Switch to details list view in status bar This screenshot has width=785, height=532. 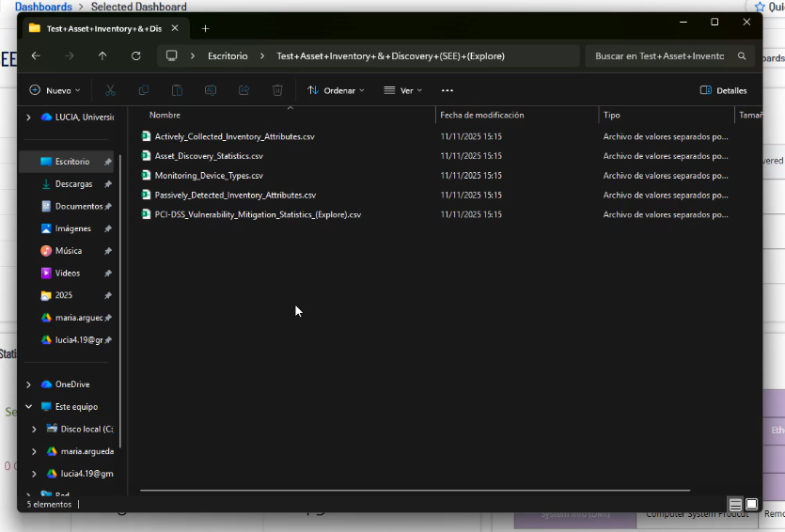[736, 505]
